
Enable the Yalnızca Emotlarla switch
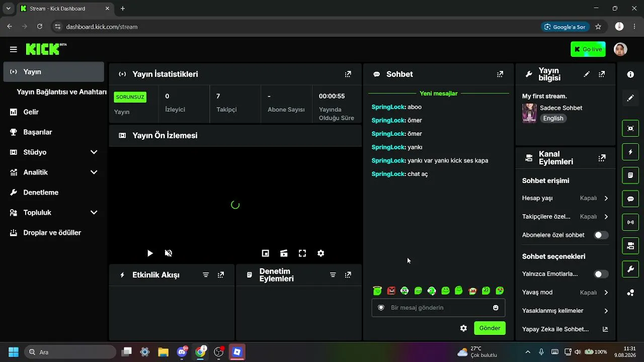(601, 274)
